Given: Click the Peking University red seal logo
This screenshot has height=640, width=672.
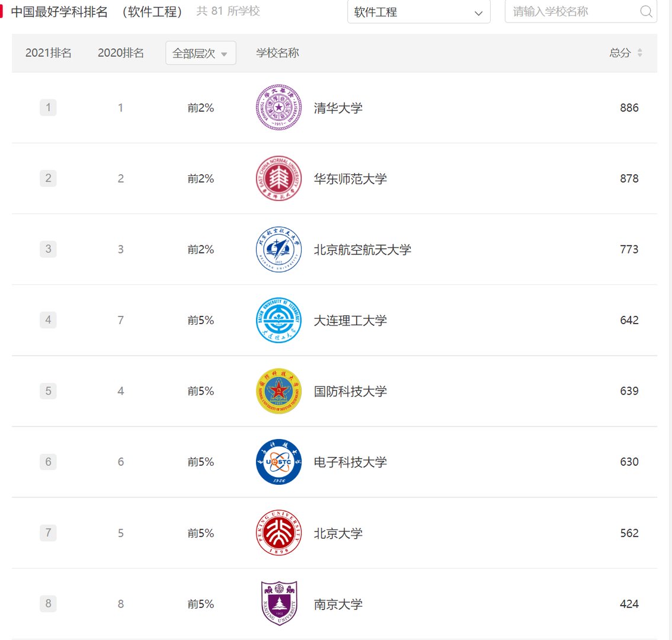Looking at the screenshot, I should coord(279,533).
